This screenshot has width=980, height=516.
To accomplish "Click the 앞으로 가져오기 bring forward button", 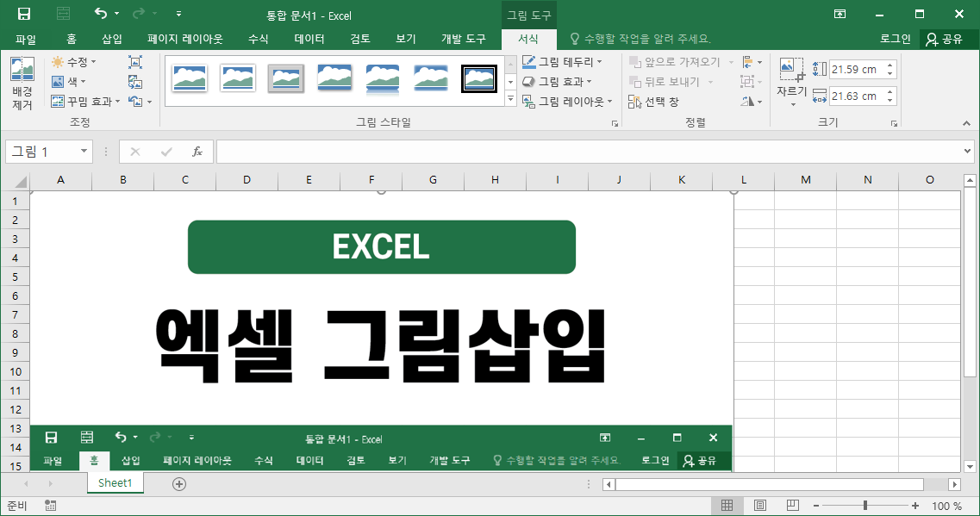I will (x=675, y=62).
